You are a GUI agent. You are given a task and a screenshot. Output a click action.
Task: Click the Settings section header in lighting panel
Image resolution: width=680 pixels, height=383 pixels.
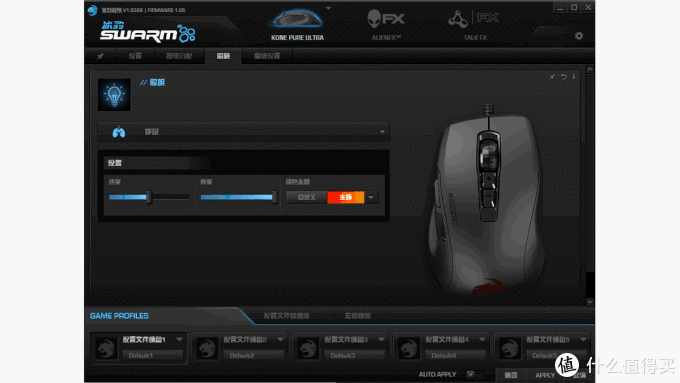(x=156, y=163)
